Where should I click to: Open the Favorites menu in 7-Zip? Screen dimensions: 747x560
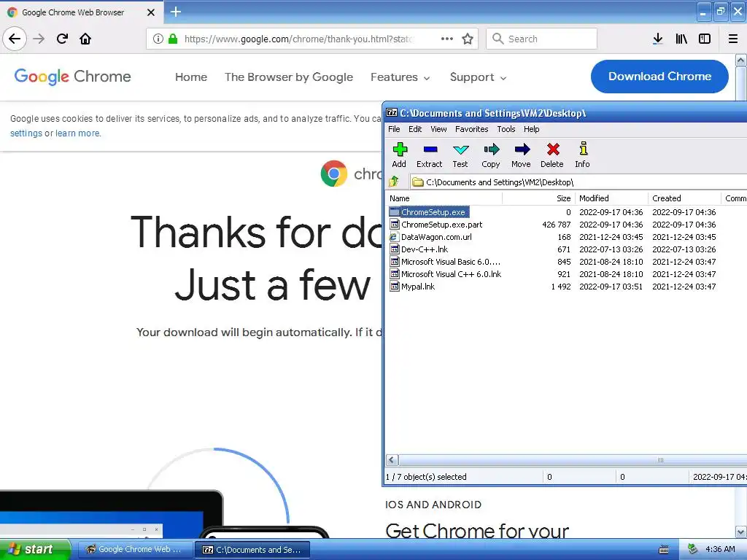click(472, 129)
